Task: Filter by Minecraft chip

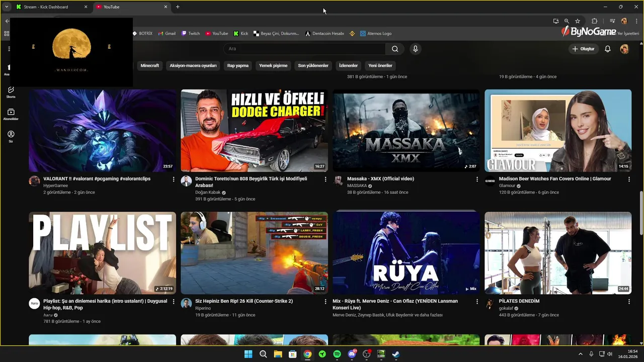Action: (x=149, y=65)
